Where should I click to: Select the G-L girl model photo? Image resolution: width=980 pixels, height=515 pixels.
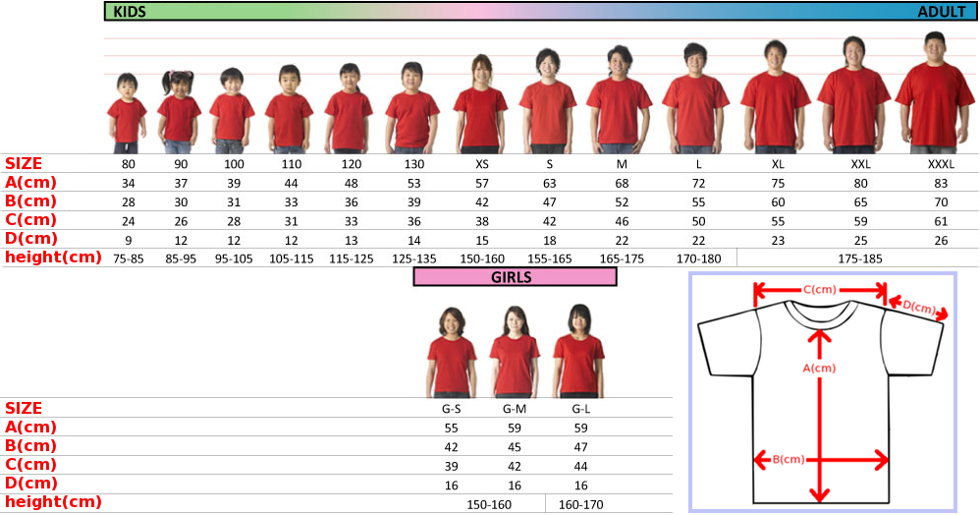579,351
